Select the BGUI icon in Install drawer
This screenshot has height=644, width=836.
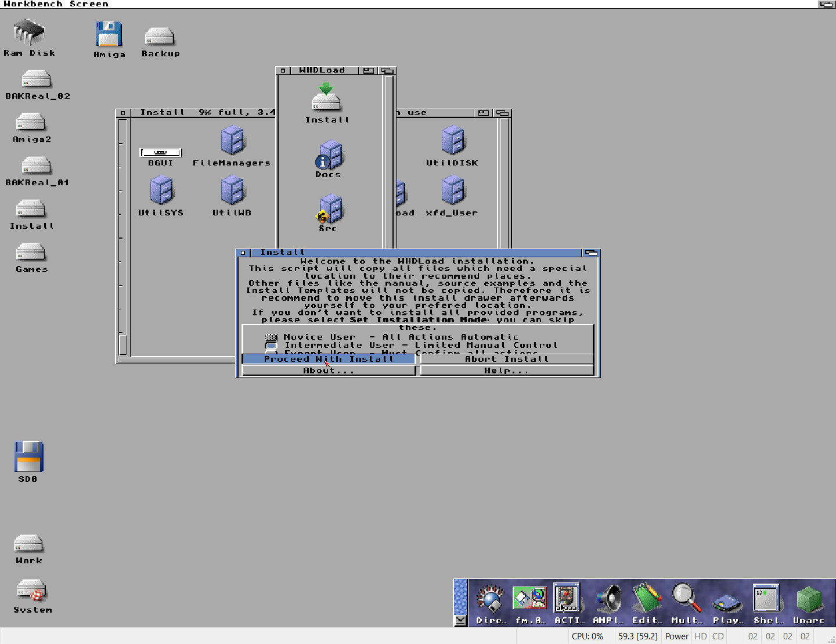click(161, 153)
